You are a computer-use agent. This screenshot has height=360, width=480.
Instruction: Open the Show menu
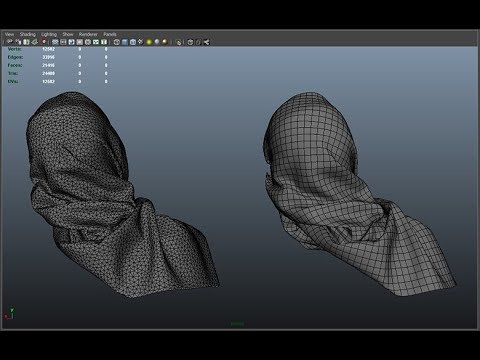click(x=68, y=34)
